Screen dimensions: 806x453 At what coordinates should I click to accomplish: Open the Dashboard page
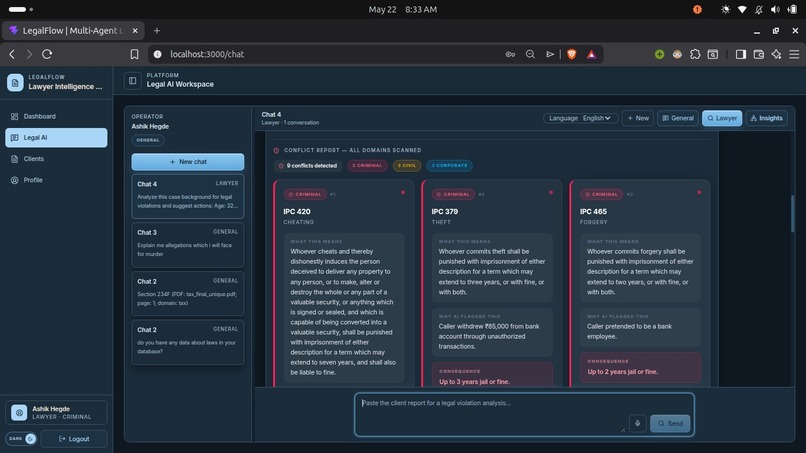coord(56,116)
